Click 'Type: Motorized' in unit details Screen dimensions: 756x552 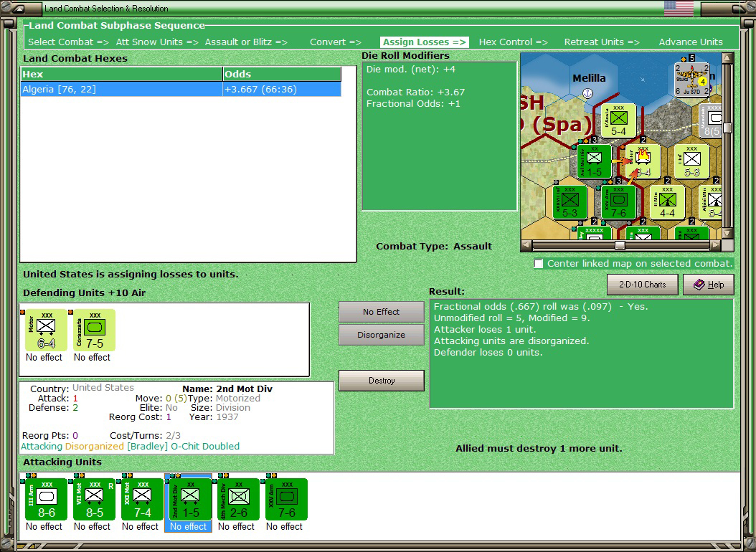pos(224,399)
